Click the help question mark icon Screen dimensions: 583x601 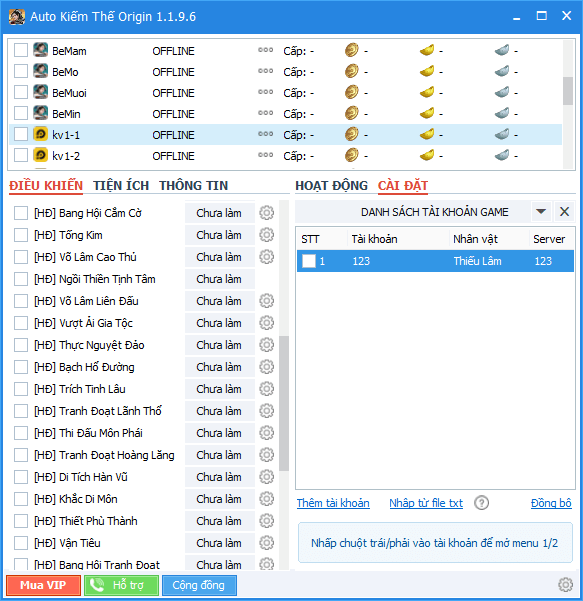pyautogui.click(x=481, y=503)
